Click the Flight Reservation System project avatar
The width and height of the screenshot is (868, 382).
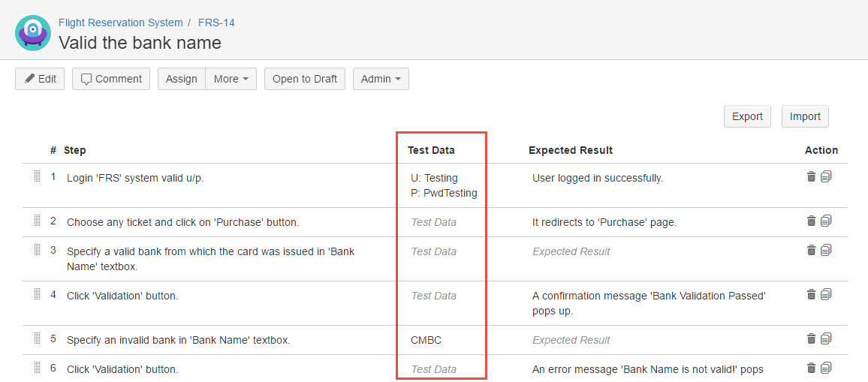click(33, 33)
